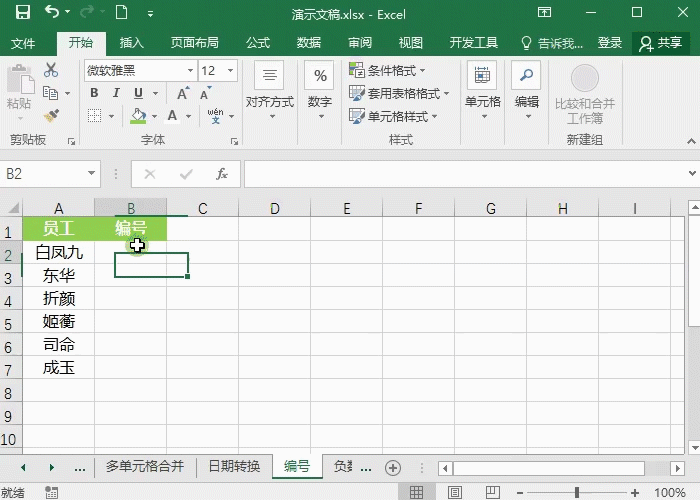The image size is (700, 500).
Task: Click the 告诉我 lightbulb search box
Action: (552, 43)
